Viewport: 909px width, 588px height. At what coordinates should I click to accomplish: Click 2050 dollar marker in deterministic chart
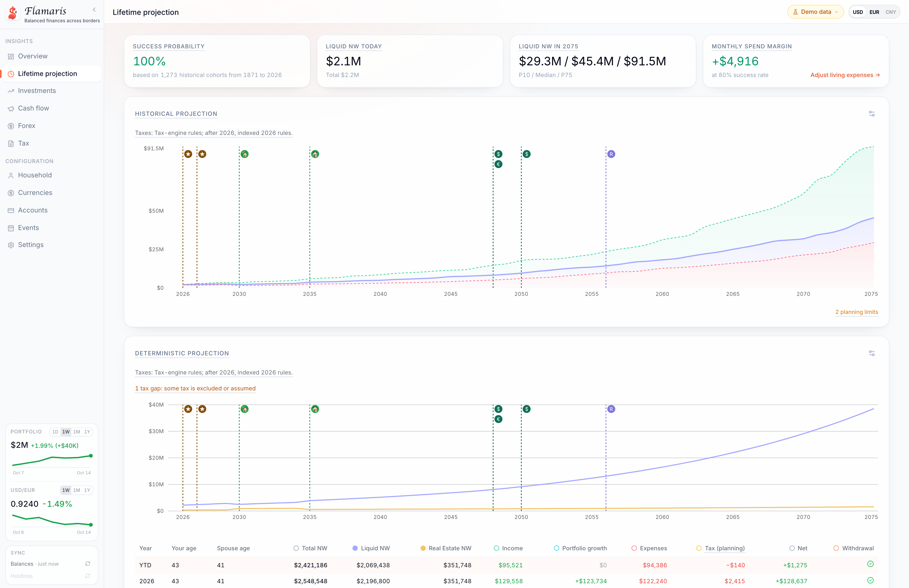(x=527, y=409)
